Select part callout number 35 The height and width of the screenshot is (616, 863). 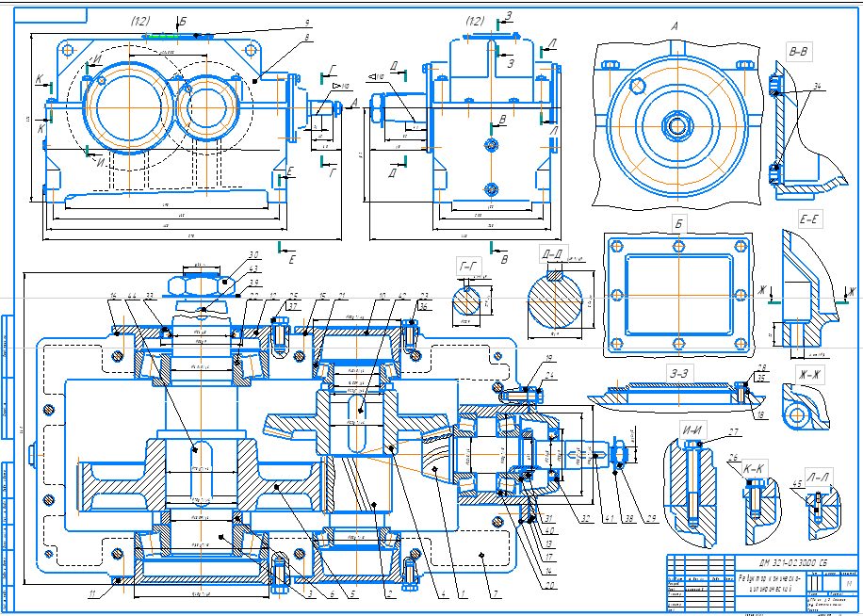click(762, 379)
